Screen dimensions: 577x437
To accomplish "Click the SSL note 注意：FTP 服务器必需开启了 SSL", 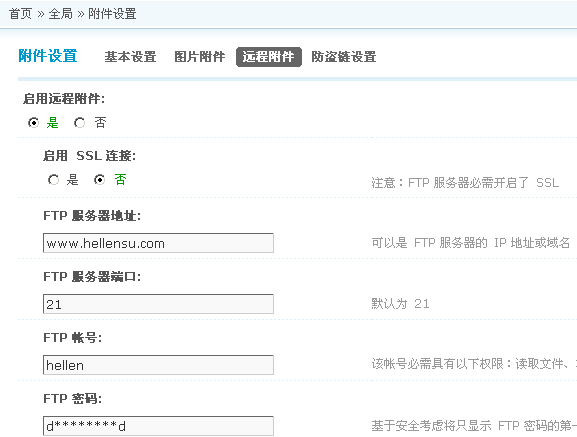I will click(x=465, y=182).
